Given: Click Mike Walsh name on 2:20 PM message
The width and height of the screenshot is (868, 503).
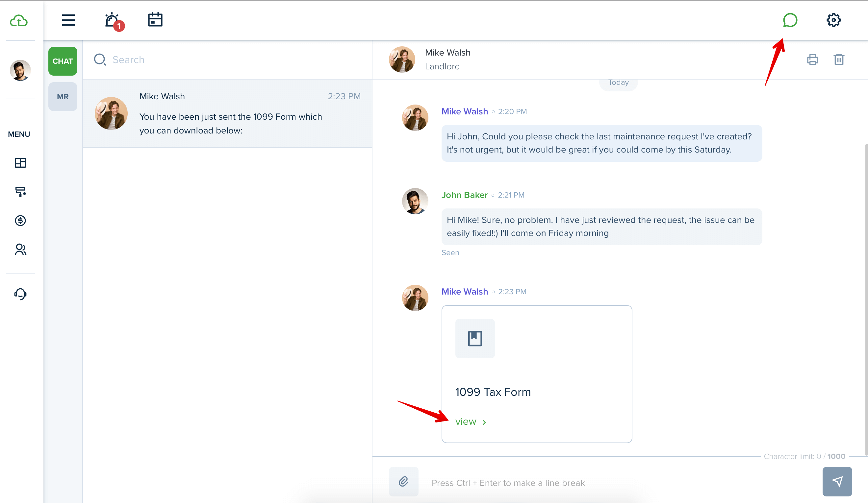Looking at the screenshot, I should pos(465,111).
